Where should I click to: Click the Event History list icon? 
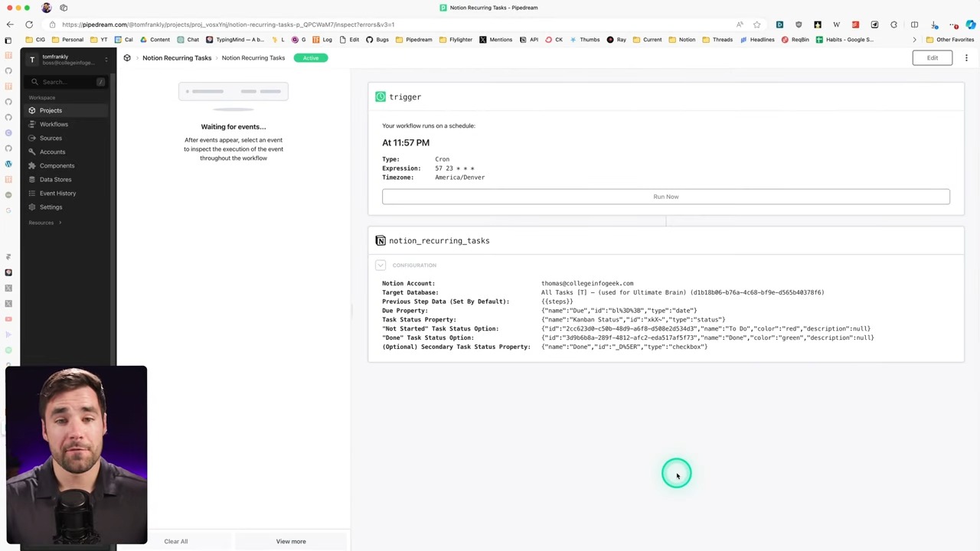(32, 193)
